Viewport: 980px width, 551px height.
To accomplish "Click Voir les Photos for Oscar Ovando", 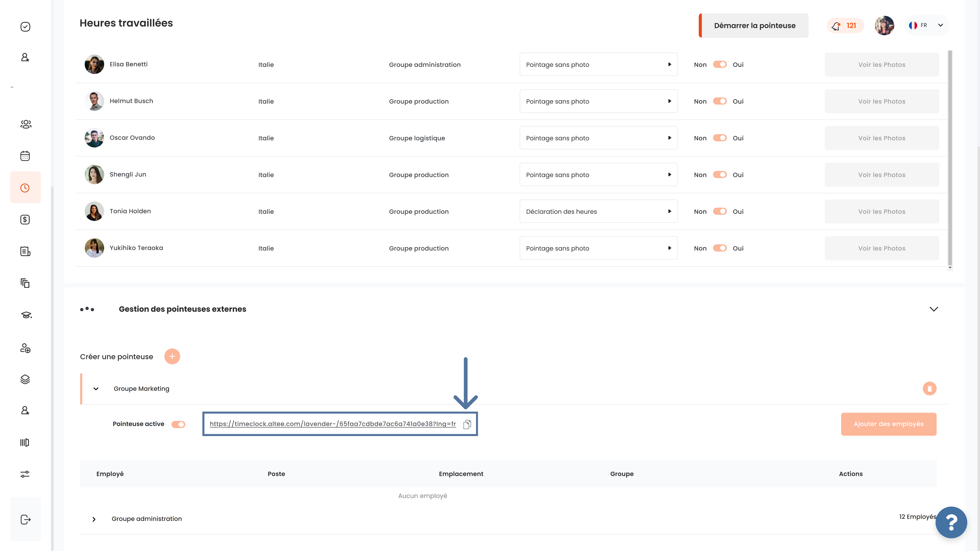I will tap(882, 138).
